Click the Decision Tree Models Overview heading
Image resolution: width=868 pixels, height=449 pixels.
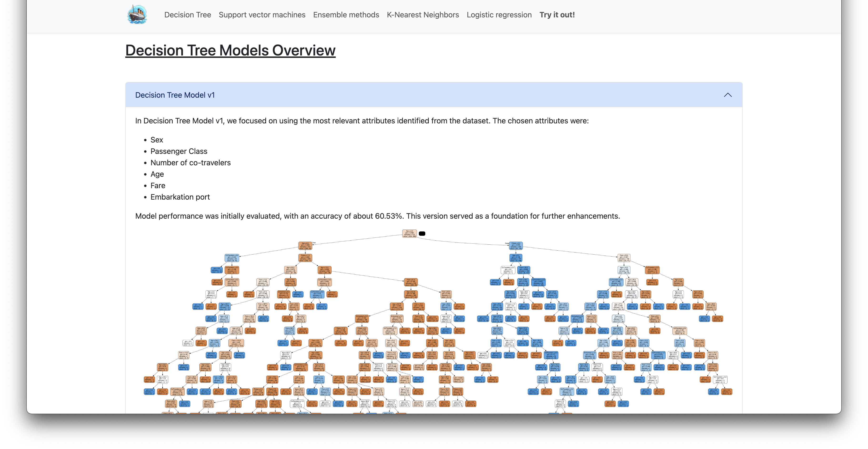click(x=231, y=50)
